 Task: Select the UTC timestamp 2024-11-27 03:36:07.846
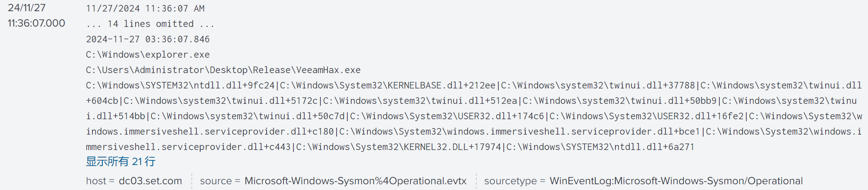[x=147, y=39]
